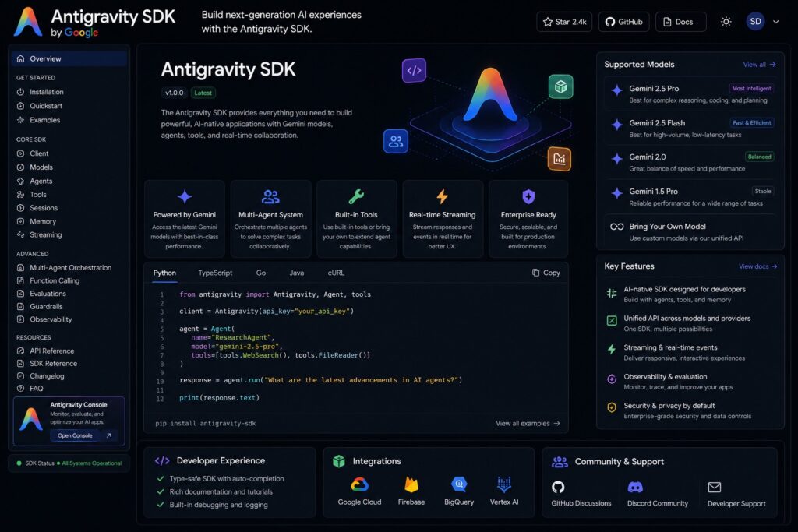The width and height of the screenshot is (798, 532).
Task: Click the Tools icon in sidebar
Action: click(x=20, y=194)
